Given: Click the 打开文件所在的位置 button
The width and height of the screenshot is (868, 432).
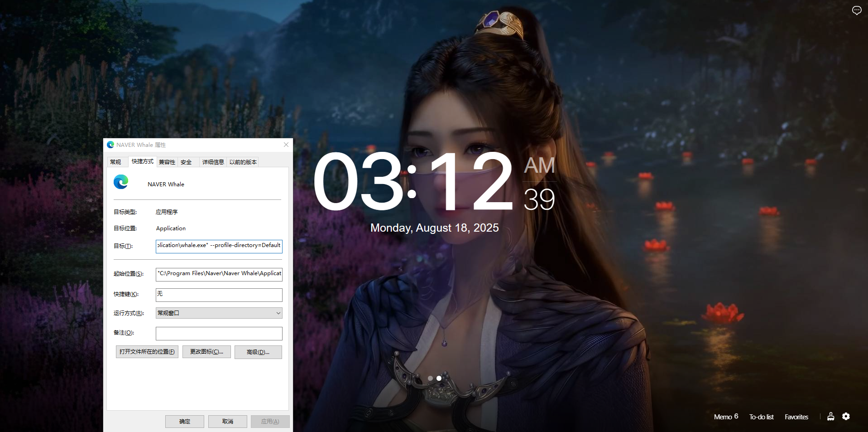Looking at the screenshot, I should coord(147,352).
